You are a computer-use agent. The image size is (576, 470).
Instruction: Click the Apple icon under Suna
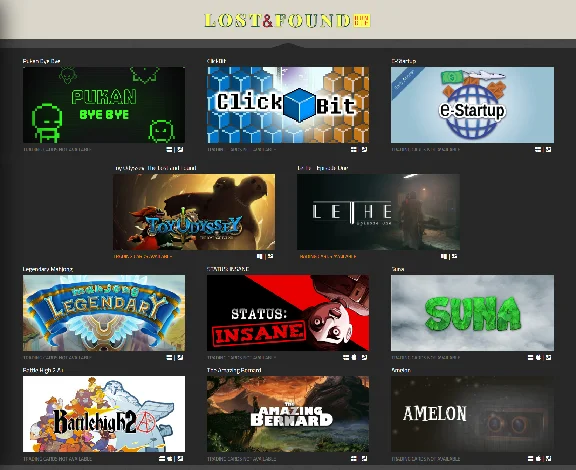pos(539,357)
